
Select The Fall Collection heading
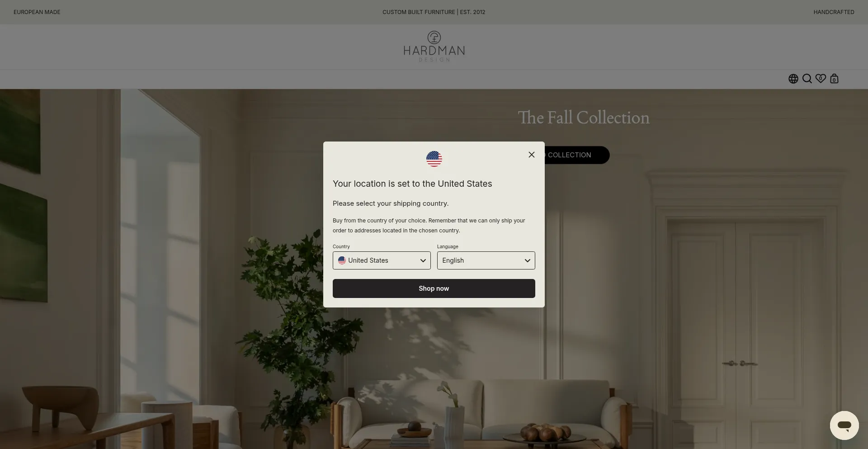(584, 118)
